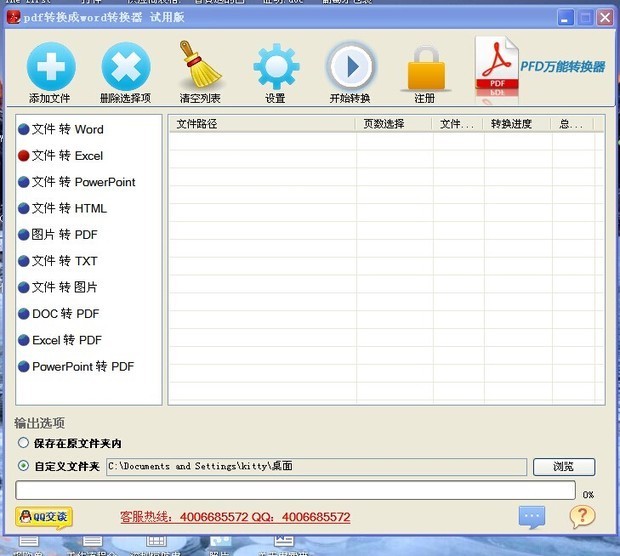This screenshot has height=556, width=620.
Task: Click the 删除选择项 delete selected icon
Action: pos(125,68)
